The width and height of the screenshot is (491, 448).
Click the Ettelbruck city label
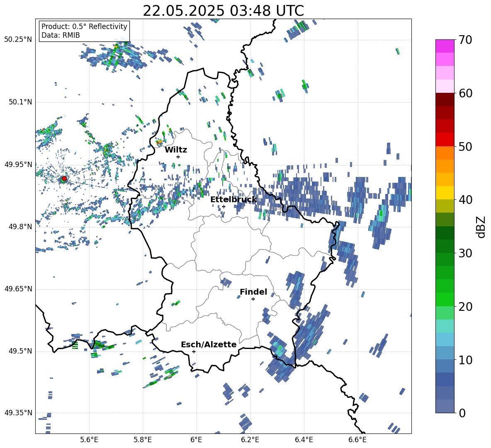point(233,200)
